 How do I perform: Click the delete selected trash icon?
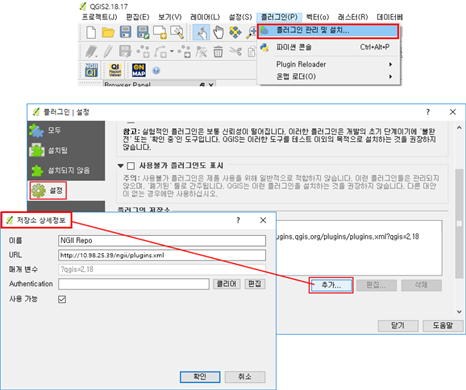coord(218,52)
